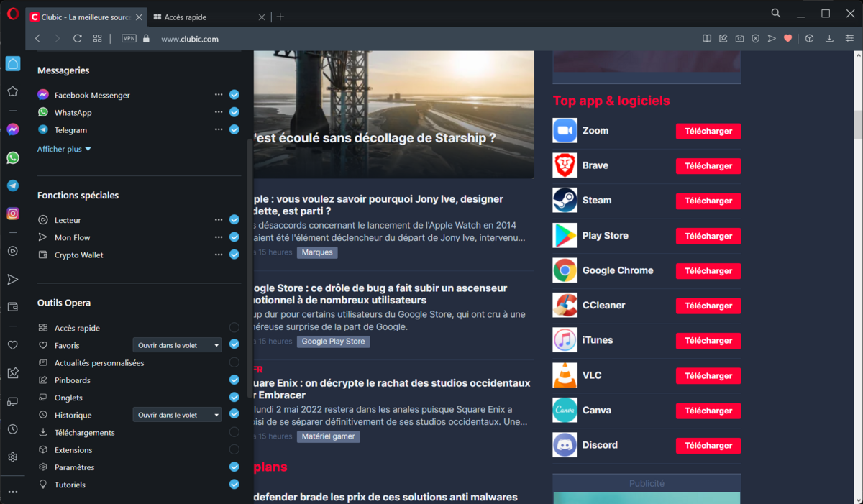Enable Téléchargements checkbox
863x504 pixels.
tap(234, 432)
